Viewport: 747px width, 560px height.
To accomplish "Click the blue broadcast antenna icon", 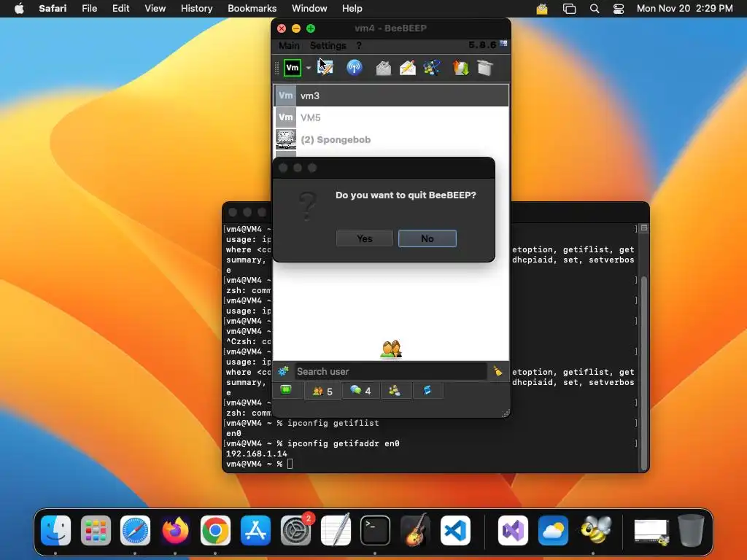I will [x=354, y=68].
